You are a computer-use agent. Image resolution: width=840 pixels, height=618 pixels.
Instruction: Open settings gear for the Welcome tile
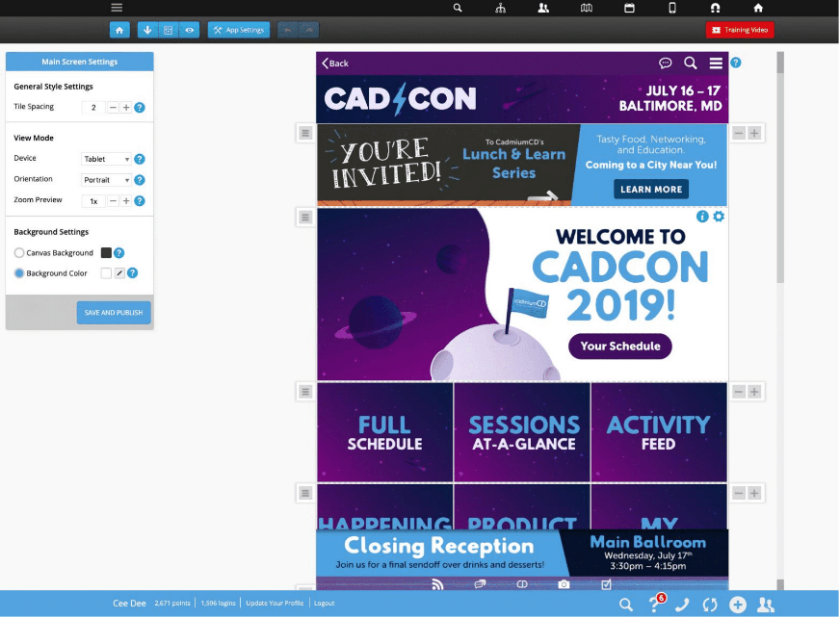click(x=719, y=217)
